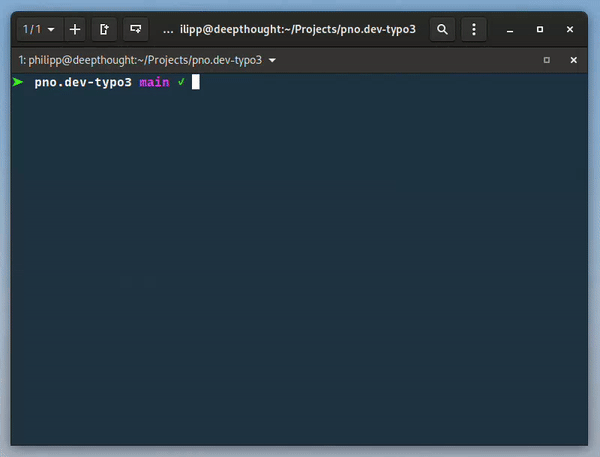Close terminal pane 1

click(x=573, y=60)
